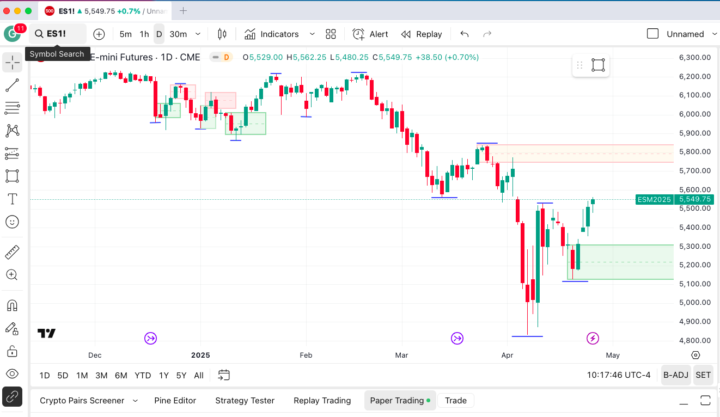Select the ruler measure tool

pos(12,252)
